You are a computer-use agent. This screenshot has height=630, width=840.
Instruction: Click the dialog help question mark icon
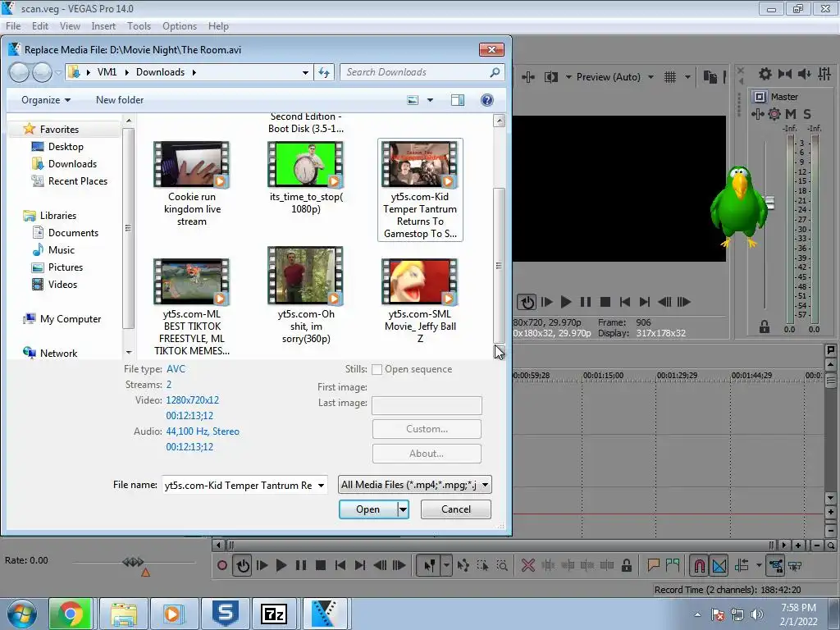(x=487, y=100)
